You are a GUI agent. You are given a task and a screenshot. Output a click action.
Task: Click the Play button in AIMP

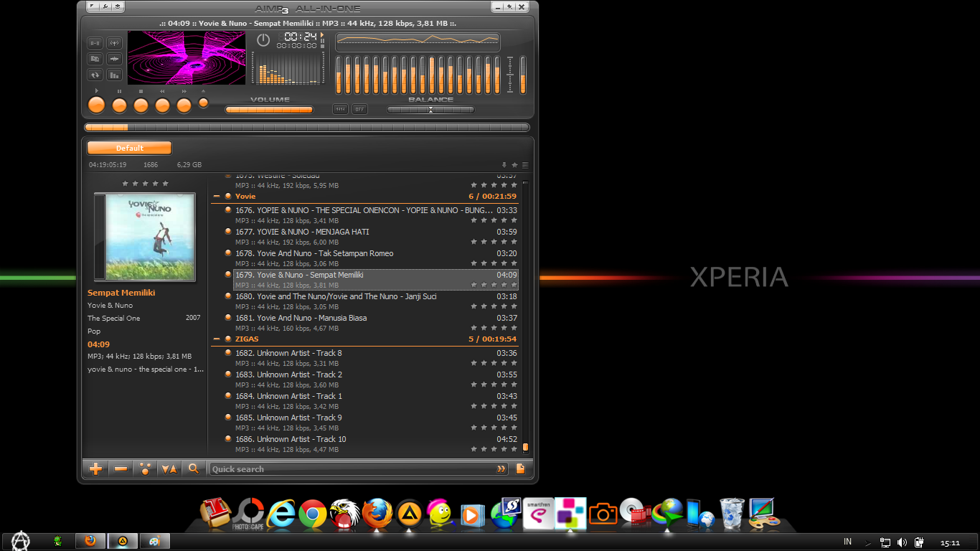[x=96, y=105]
